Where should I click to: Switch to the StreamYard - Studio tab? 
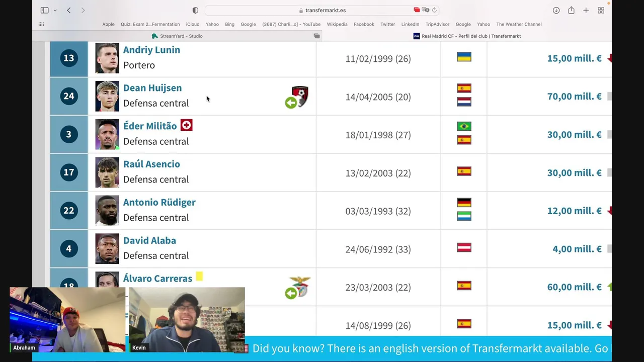pos(177,36)
